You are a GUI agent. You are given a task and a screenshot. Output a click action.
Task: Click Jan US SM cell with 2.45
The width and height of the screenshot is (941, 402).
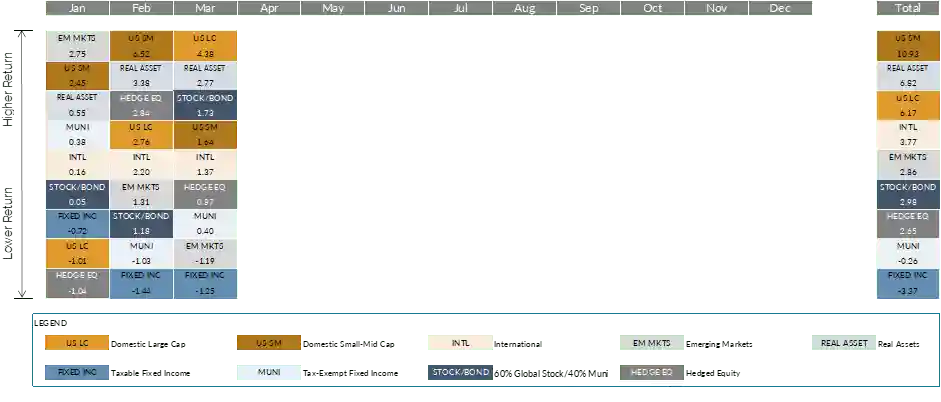[x=77, y=76]
